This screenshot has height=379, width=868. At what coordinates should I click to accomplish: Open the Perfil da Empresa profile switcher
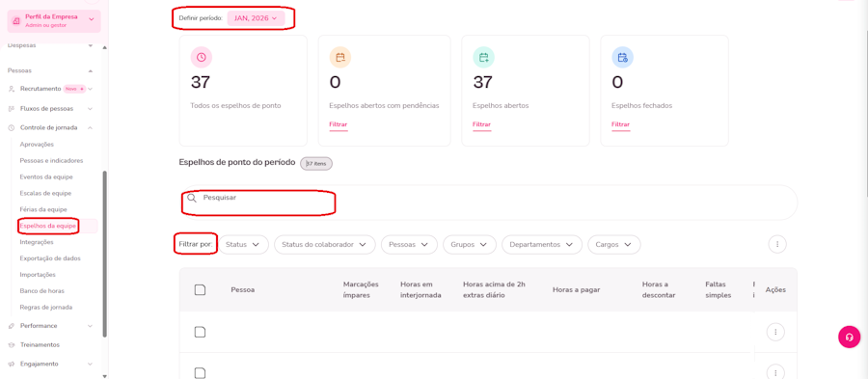click(x=54, y=20)
